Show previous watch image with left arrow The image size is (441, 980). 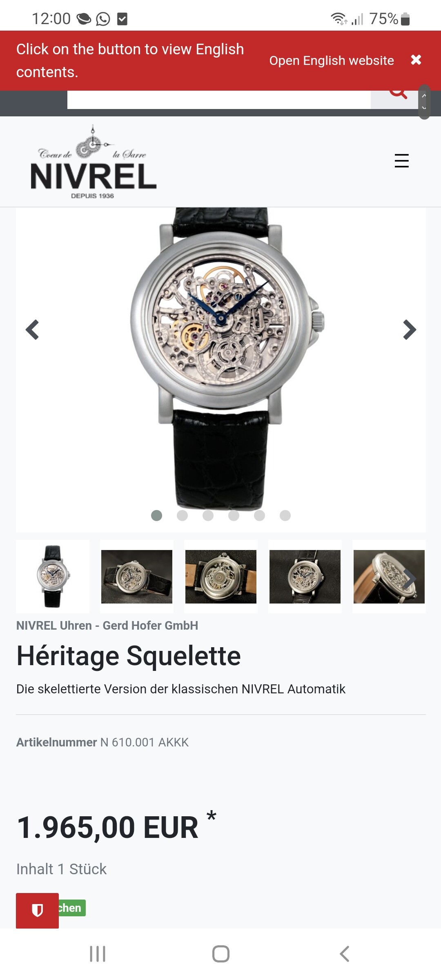(x=32, y=330)
